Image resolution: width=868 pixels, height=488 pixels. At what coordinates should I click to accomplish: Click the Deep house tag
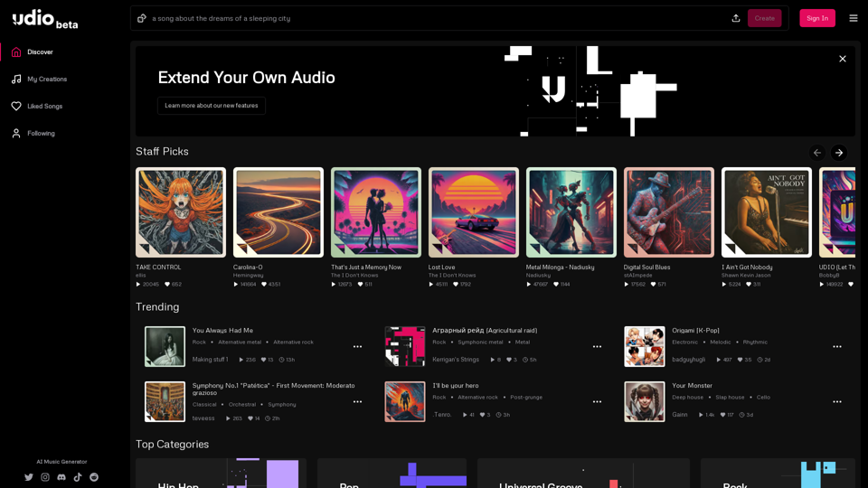click(687, 398)
